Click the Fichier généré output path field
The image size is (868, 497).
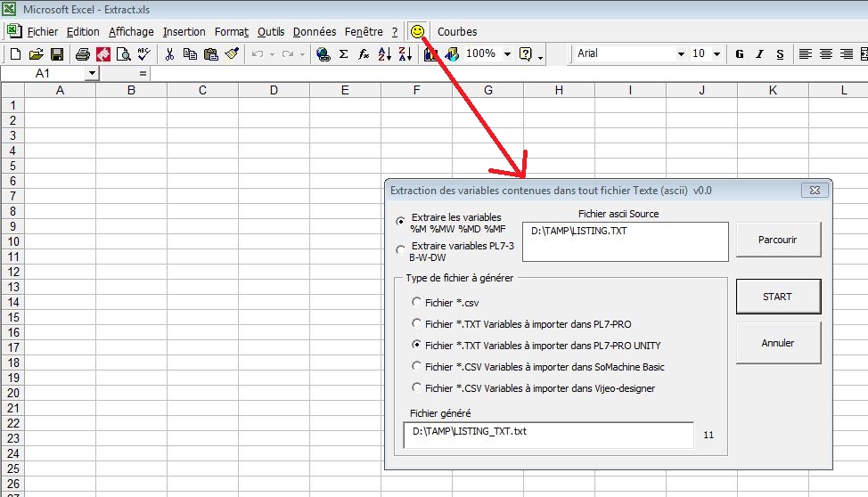(548, 434)
